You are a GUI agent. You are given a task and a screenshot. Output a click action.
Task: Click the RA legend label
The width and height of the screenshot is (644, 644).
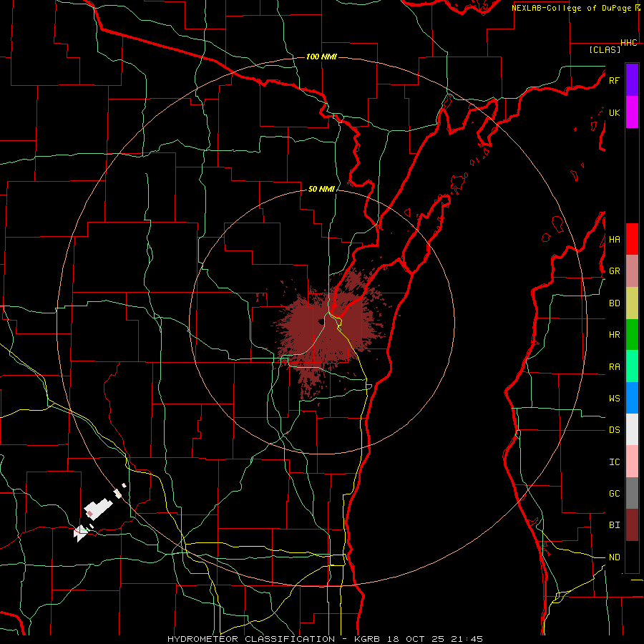tap(614, 366)
